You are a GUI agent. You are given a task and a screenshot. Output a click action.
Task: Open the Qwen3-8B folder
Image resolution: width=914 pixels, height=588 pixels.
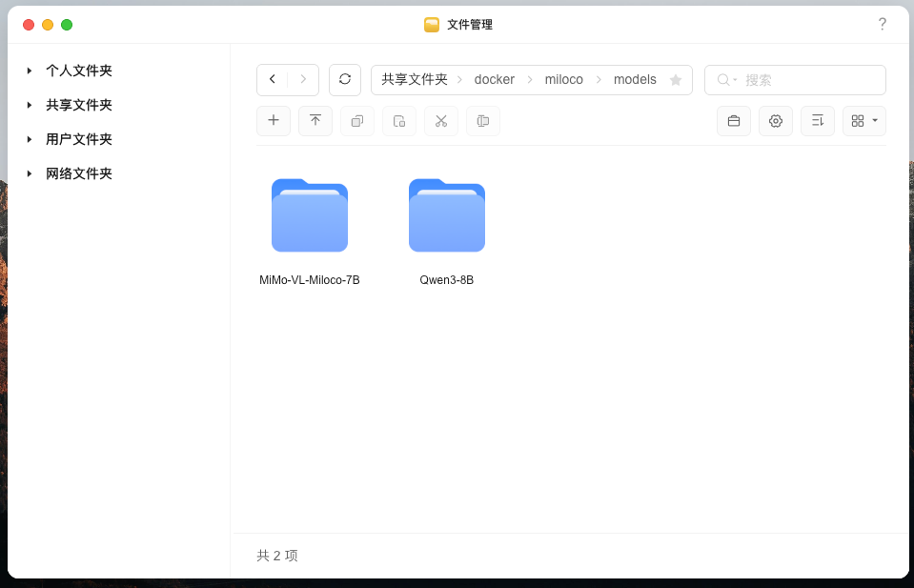tap(446, 216)
